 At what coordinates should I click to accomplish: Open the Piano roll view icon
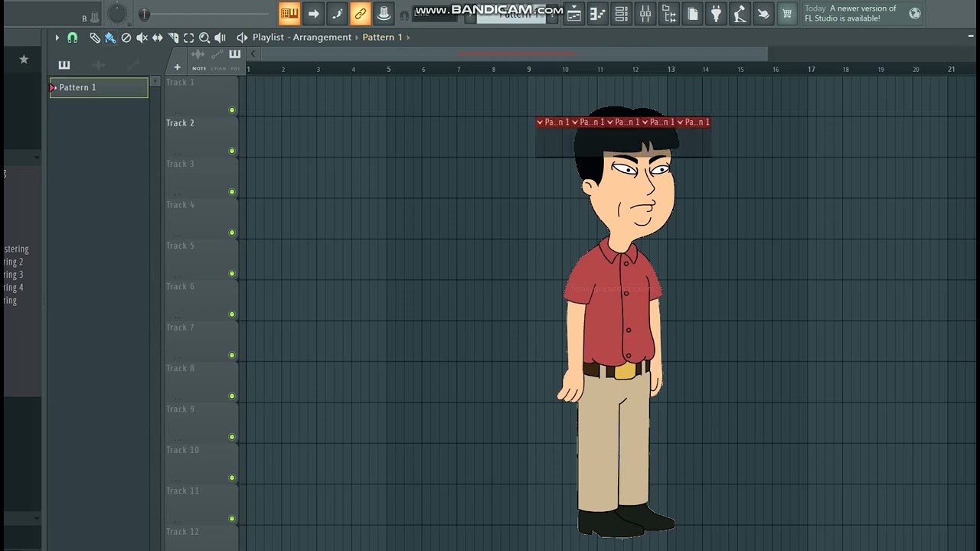tap(598, 13)
